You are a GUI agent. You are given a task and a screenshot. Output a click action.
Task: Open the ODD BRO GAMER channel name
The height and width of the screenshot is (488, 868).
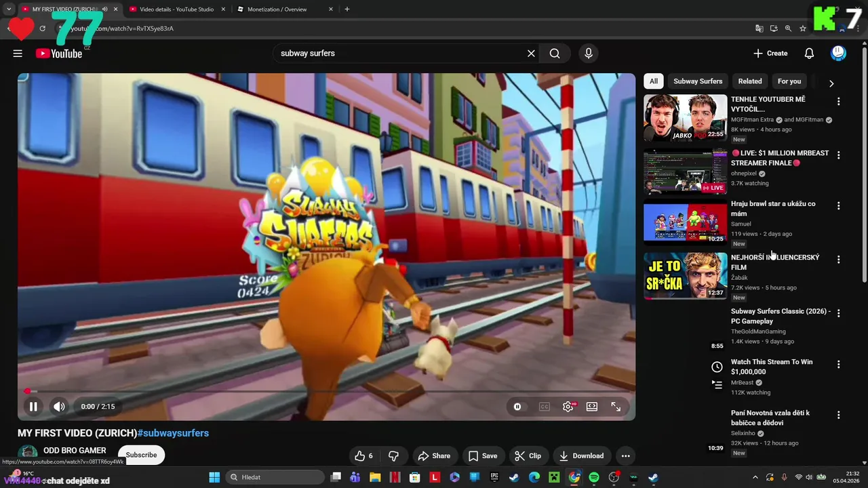coord(75,451)
